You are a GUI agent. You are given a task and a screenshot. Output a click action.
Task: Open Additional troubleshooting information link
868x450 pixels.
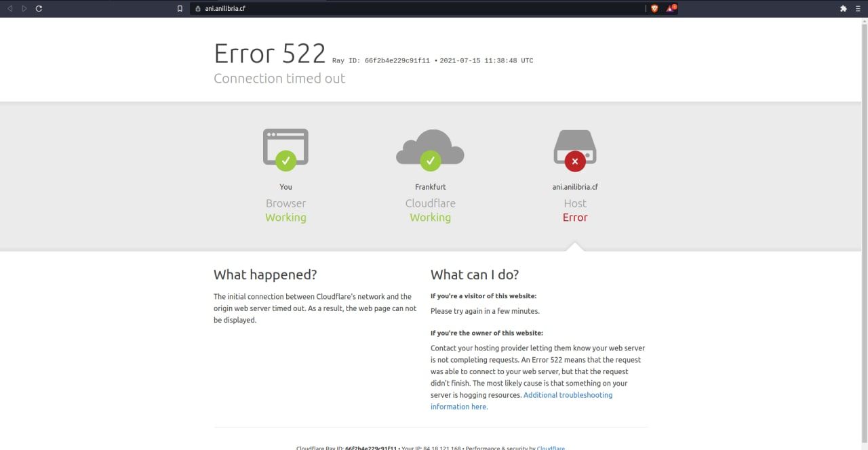click(x=521, y=401)
